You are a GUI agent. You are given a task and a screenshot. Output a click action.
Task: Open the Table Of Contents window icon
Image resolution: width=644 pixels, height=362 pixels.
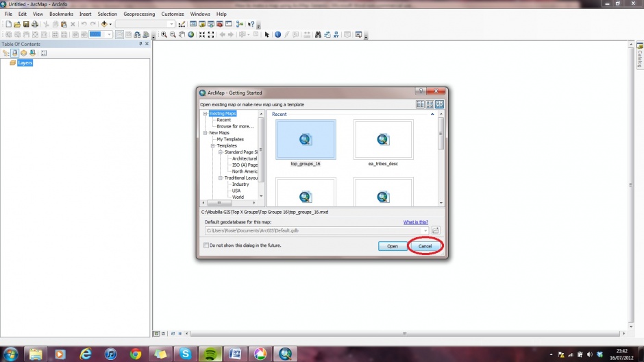click(193, 24)
